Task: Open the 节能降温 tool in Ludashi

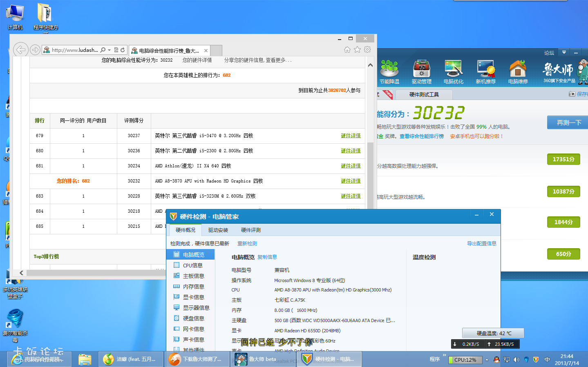Action: click(389, 72)
